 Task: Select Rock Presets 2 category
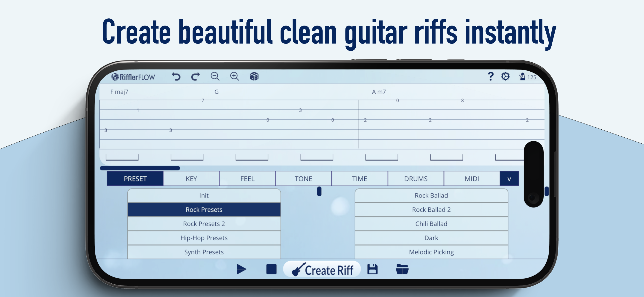204,224
